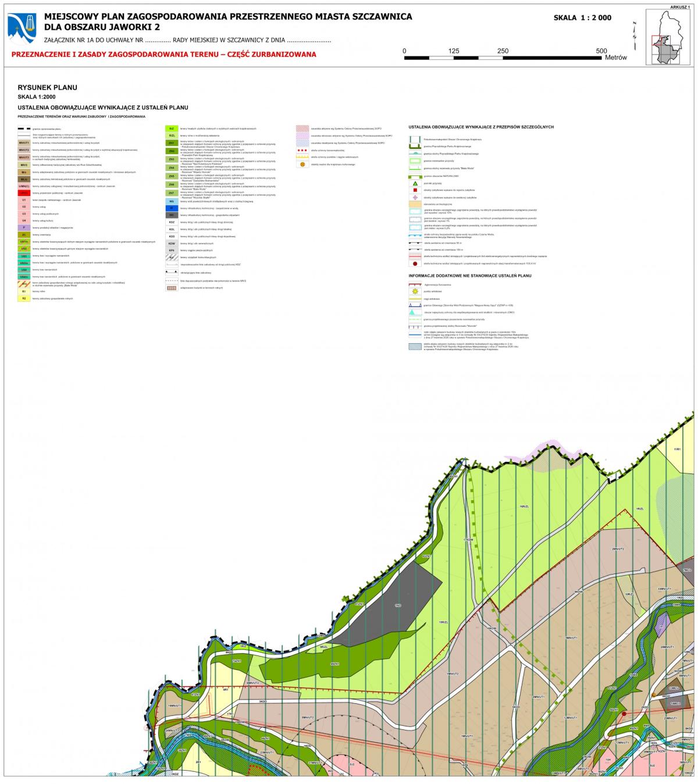
Task: Click the WS light blue legend swatch
Action: point(172,201)
